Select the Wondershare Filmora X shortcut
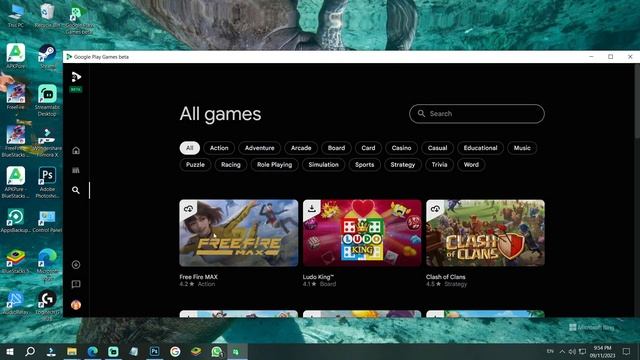 [x=47, y=141]
